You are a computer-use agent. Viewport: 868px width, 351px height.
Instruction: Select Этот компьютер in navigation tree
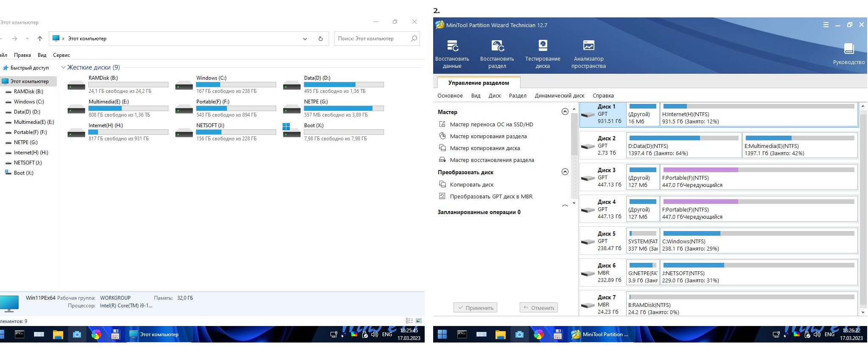pyautogui.click(x=28, y=81)
